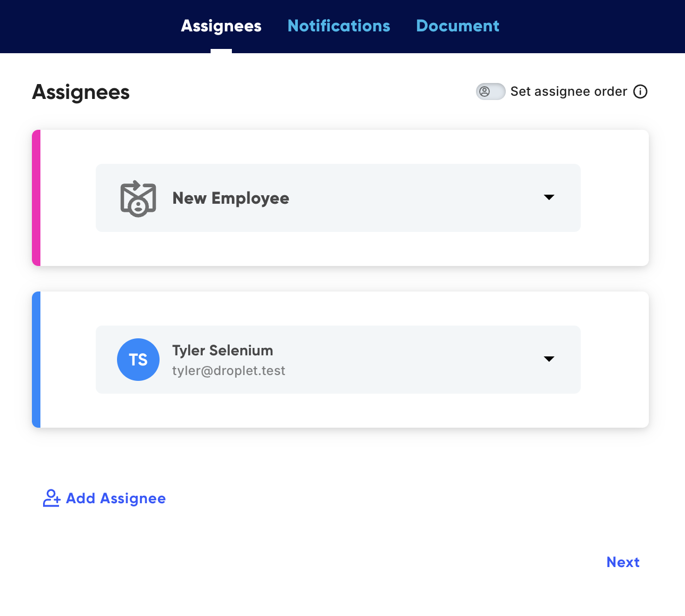Click the tyler@droplet.test email text

229,371
